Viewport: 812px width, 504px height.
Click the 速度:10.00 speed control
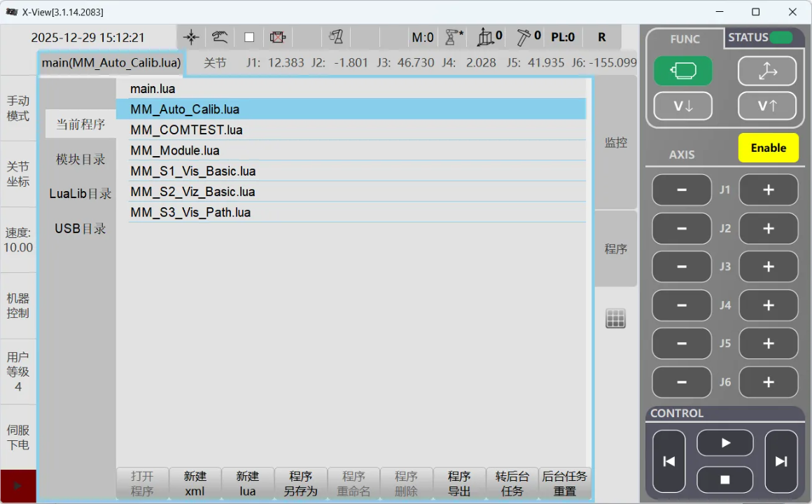[x=18, y=238]
